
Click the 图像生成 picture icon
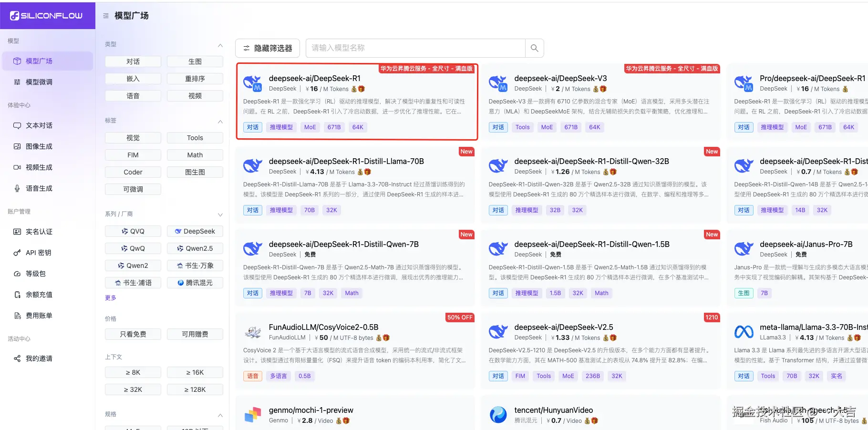[17, 146]
